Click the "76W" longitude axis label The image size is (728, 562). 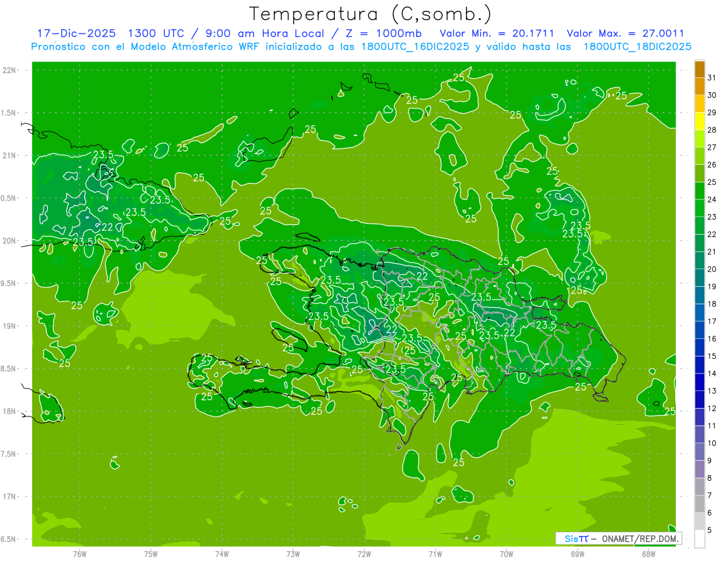[79, 555]
